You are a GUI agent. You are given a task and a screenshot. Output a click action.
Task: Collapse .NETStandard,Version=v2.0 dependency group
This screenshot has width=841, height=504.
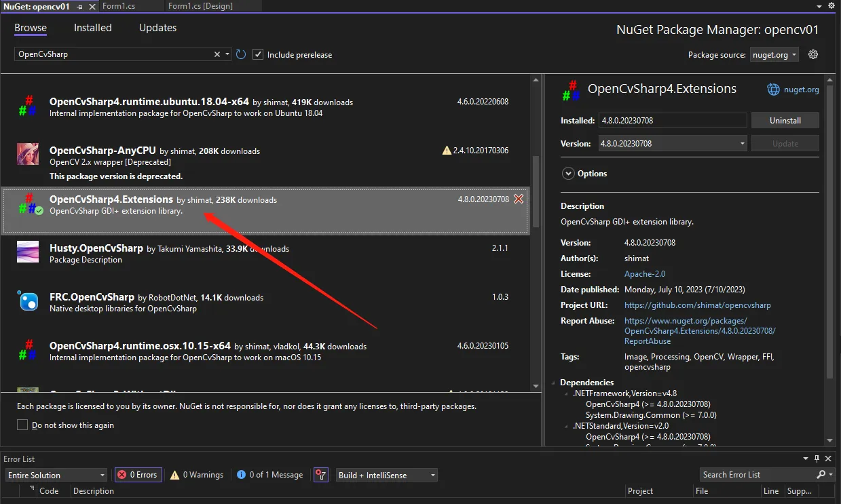click(567, 426)
